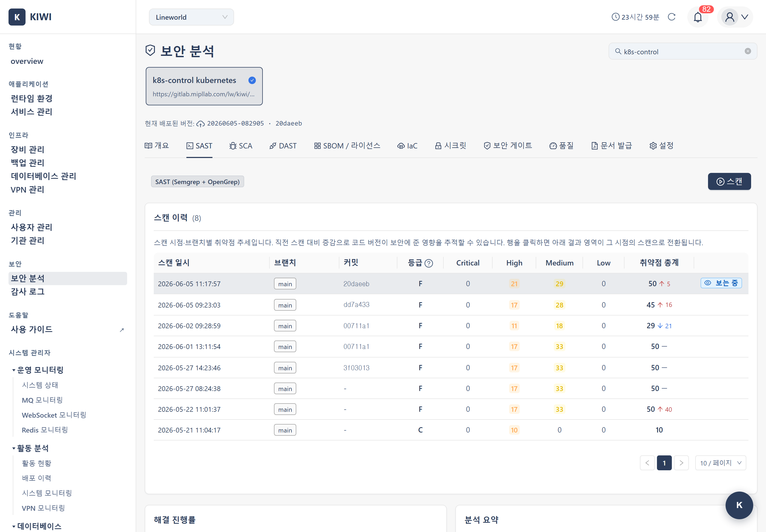Image resolution: width=766 pixels, height=532 pixels.
Task: Click commit hash 3f03013
Action: (356, 368)
